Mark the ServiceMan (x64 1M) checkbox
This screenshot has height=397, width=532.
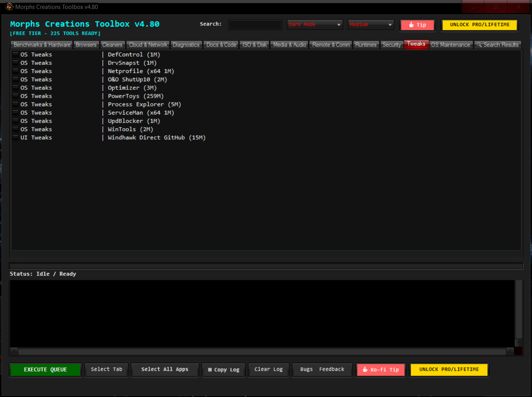[x=16, y=113]
